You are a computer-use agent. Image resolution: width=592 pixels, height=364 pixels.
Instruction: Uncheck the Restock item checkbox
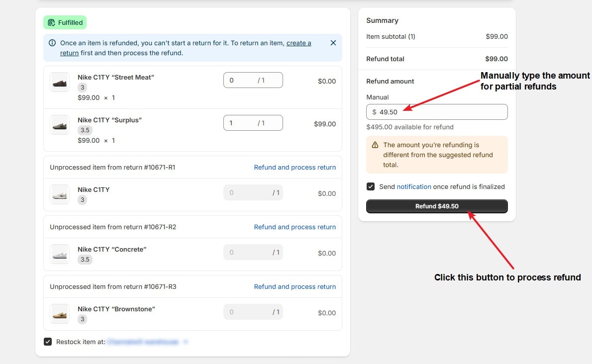coord(48,342)
